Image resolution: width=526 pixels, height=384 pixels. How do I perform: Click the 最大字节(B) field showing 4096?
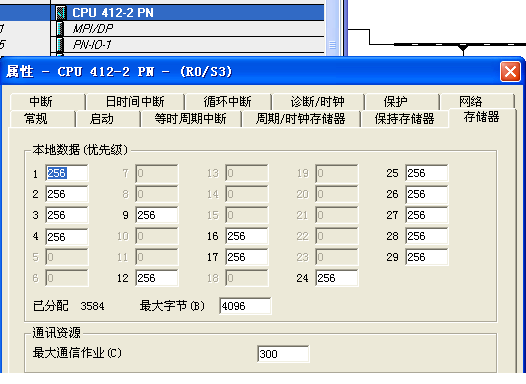pyautogui.click(x=245, y=306)
